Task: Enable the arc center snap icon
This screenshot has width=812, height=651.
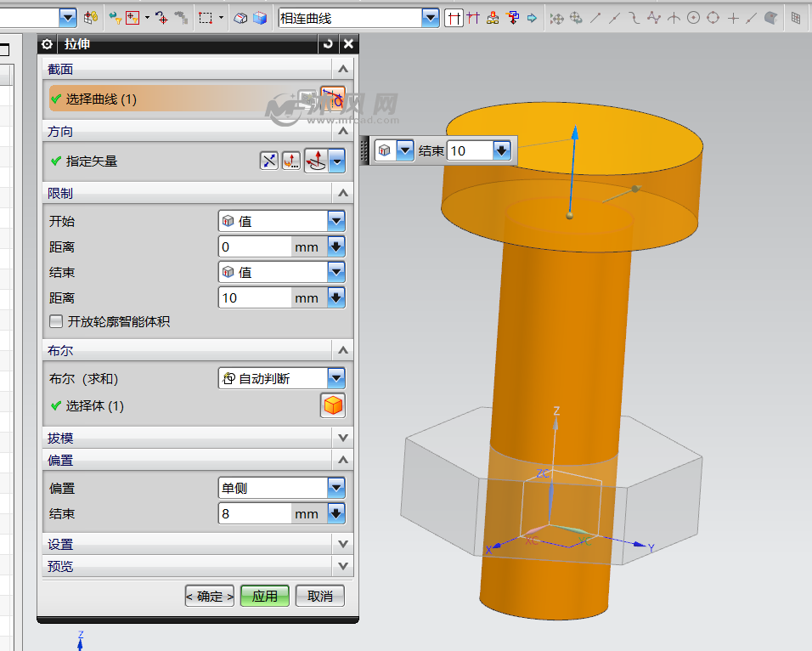Action: pyautogui.click(x=693, y=18)
